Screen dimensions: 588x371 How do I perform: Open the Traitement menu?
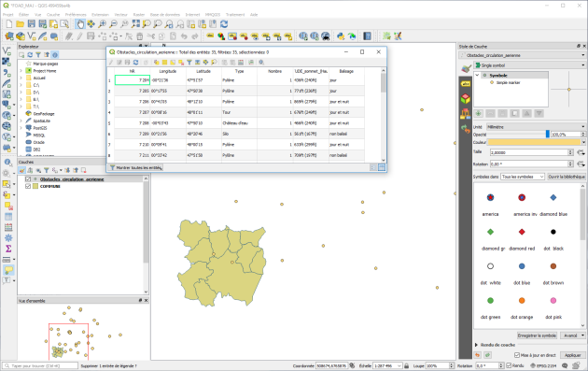coord(235,15)
